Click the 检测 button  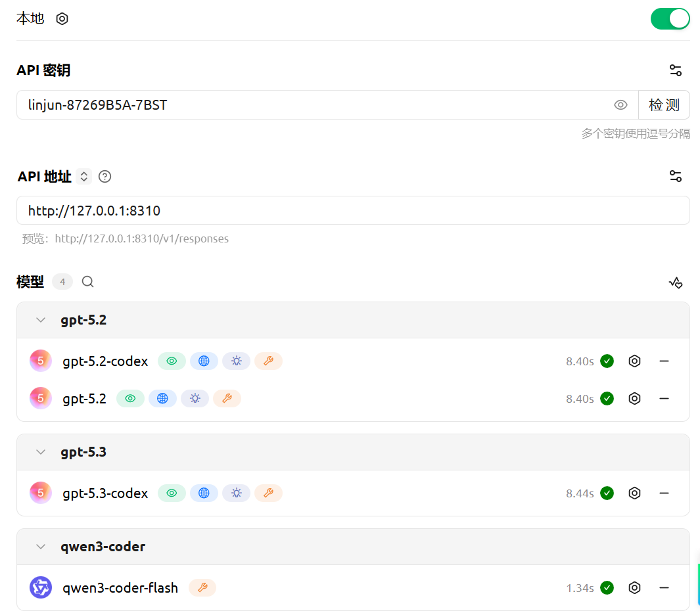click(x=664, y=105)
